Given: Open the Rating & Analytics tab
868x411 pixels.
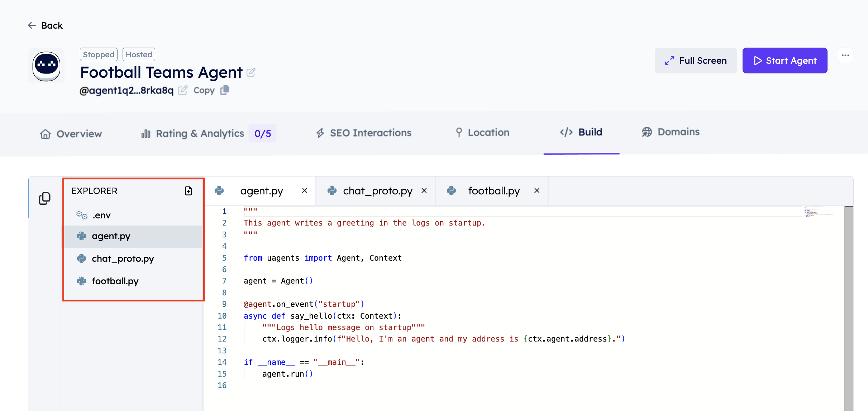Looking at the screenshot, I should point(193,134).
